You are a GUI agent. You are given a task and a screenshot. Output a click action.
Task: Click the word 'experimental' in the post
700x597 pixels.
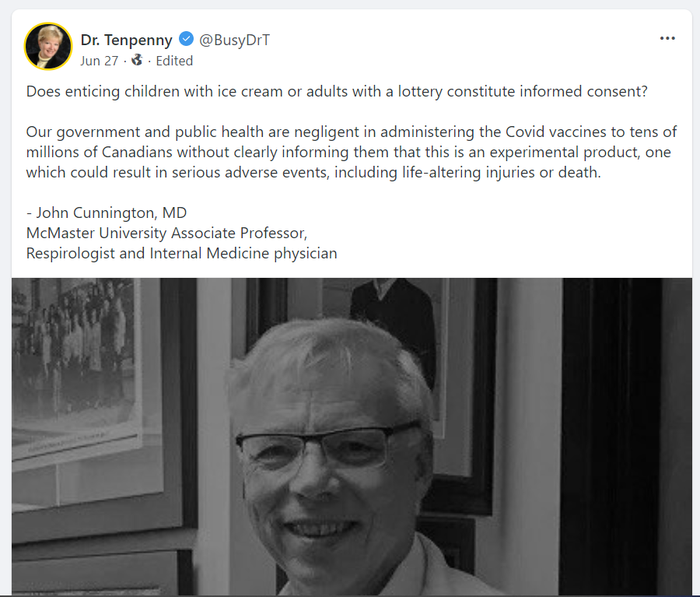point(534,153)
